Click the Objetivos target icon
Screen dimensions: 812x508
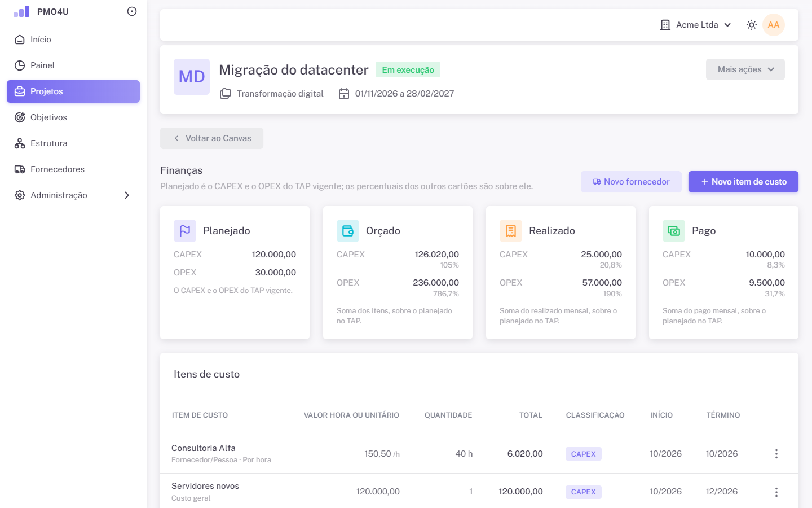[x=20, y=117]
